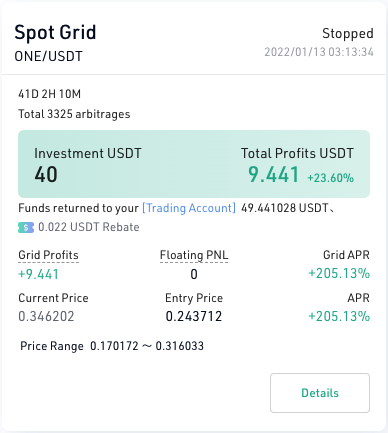The width and height of the screenshot is (388, 433).
Task: Select the Spot Grid title
Action: (x=55, y=33)
